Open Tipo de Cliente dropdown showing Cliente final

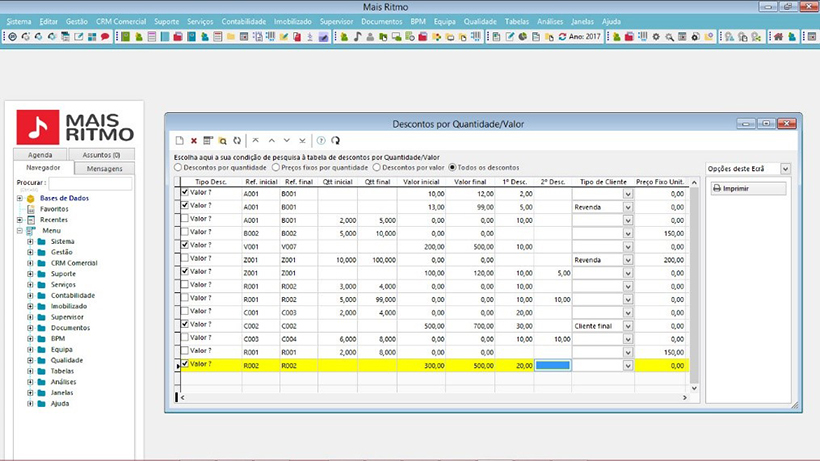pyautogui.click(x=628, y=326)
